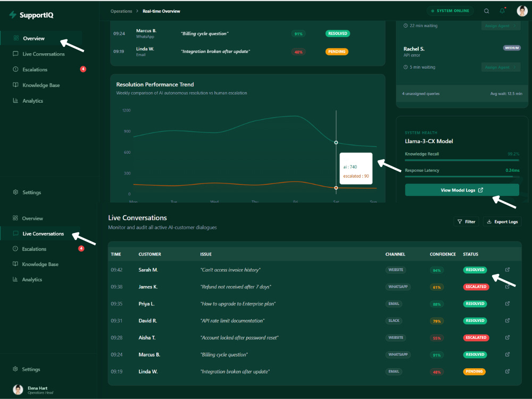Sort by the TIME column header
This screenshot has height=399, width=532.
(115, 254)
